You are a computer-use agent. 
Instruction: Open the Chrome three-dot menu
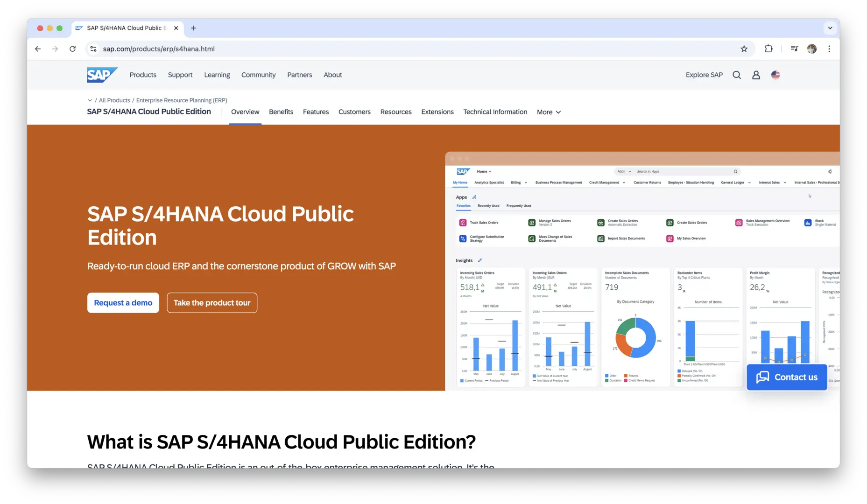click(829, 49)
